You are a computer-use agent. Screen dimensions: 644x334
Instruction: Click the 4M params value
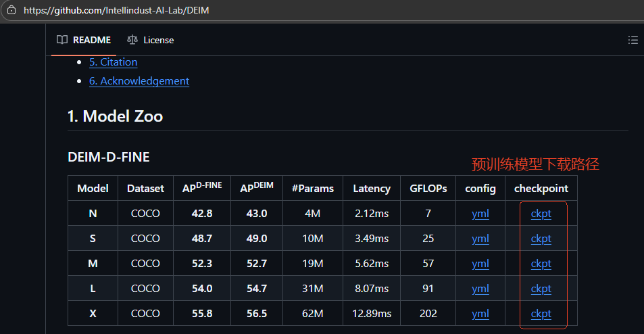tap(313, 214)
